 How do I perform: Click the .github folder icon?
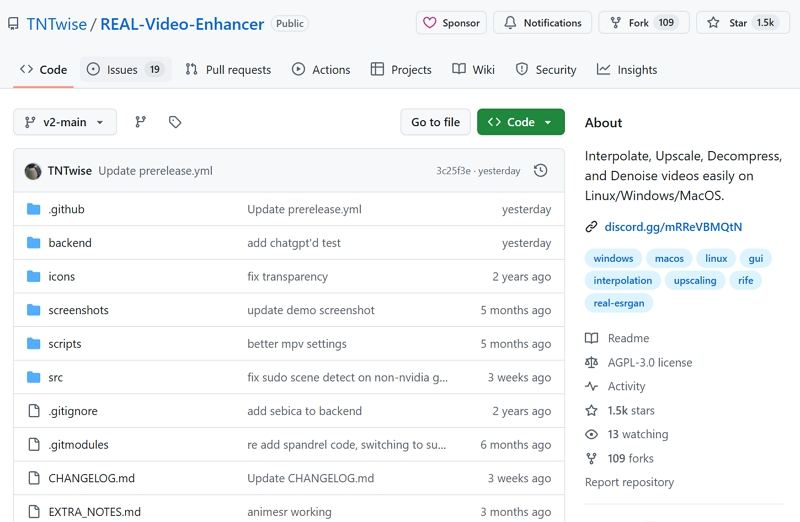[34, 209]
